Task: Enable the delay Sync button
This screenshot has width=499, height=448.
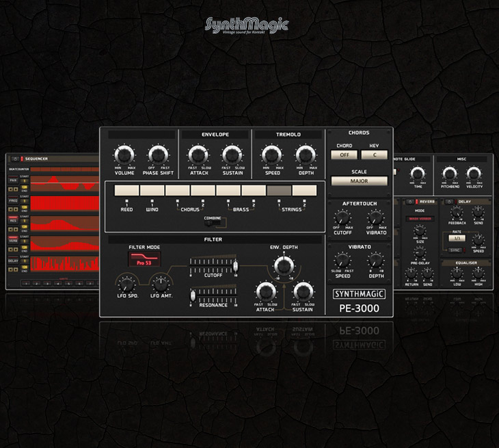Action: [455, 250]
